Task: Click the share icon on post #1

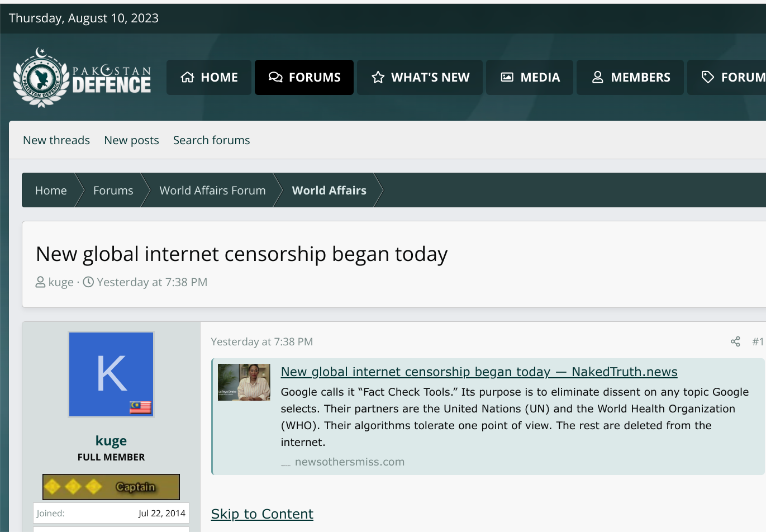Action: (735, 341)
